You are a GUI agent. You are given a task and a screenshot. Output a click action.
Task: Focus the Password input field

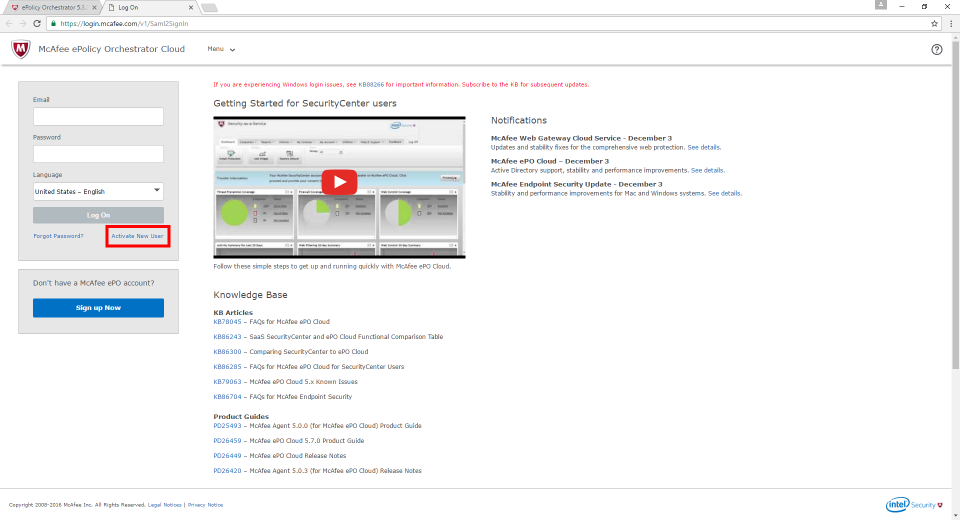tap(98, 154)
